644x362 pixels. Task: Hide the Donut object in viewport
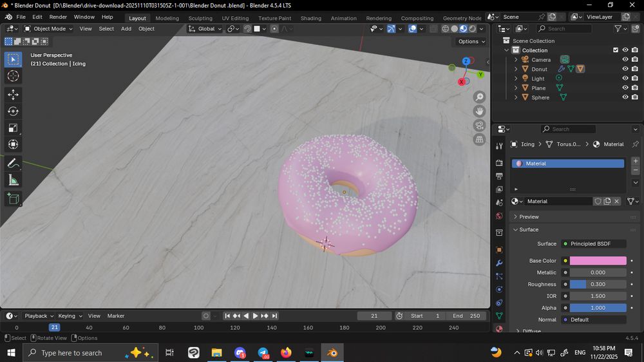click(625, 69)
